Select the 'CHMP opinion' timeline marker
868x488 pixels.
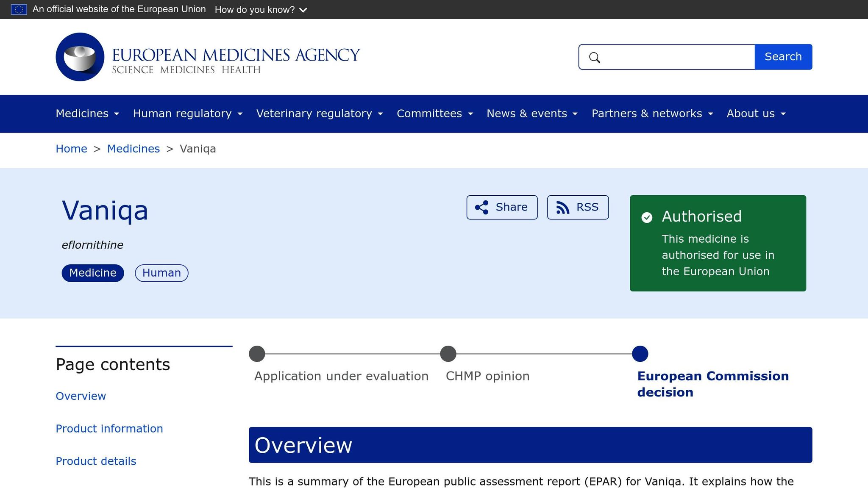448,354
